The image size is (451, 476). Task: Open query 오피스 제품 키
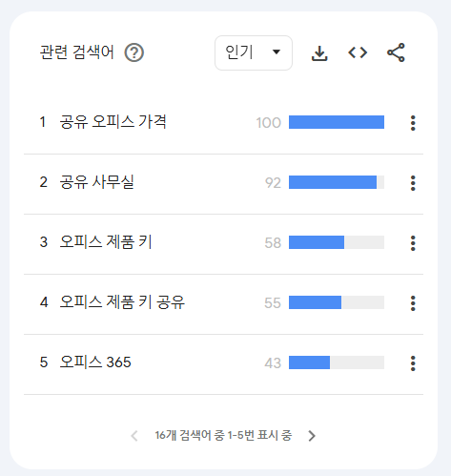pos(106,242)
